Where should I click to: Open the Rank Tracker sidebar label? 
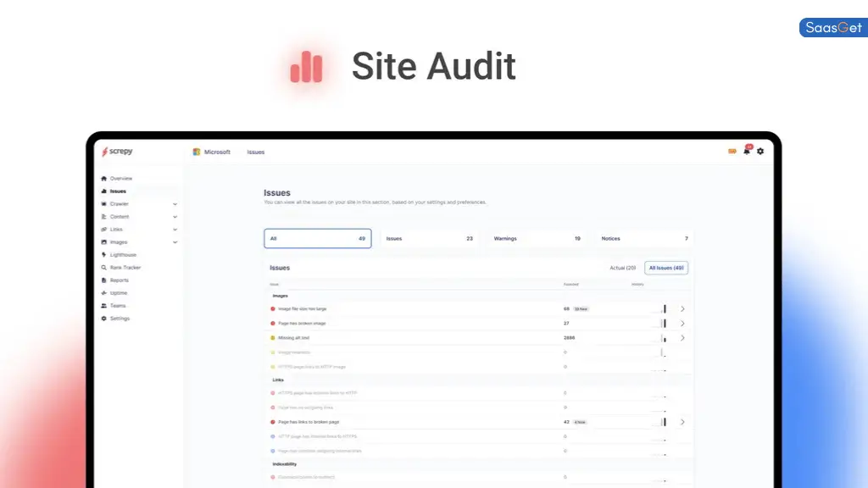click(125, 267)
